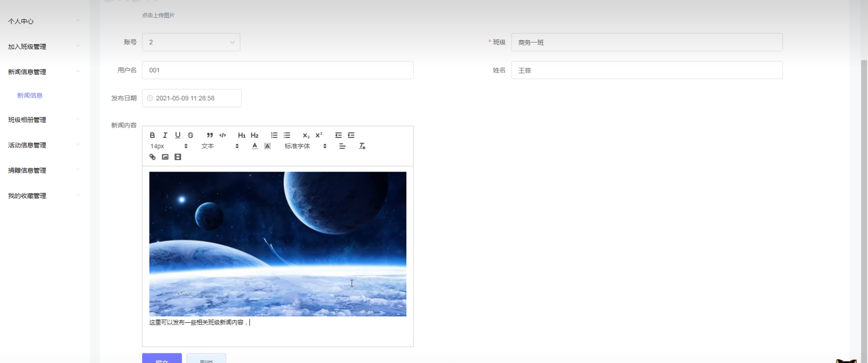Expand the 捐赠信息管理 menu
The height and width of the screenshot is (363, 868).
click(44, 170)
